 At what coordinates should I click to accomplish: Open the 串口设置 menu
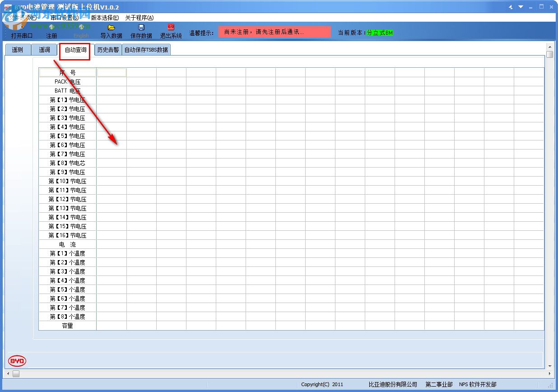pos(65,18)
